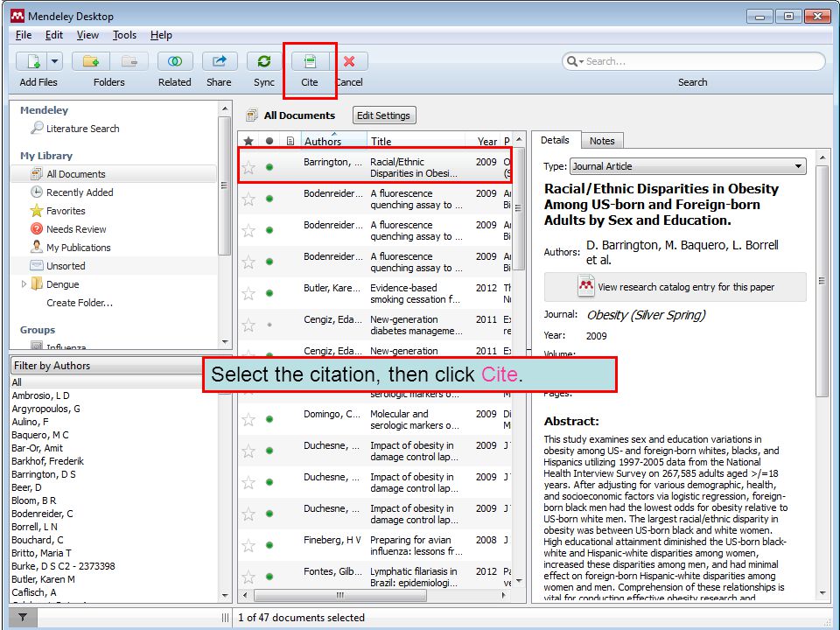Toggle read dot for Cengiz 2011 diabetes row

pyautogui.click(x=269, y=325)
